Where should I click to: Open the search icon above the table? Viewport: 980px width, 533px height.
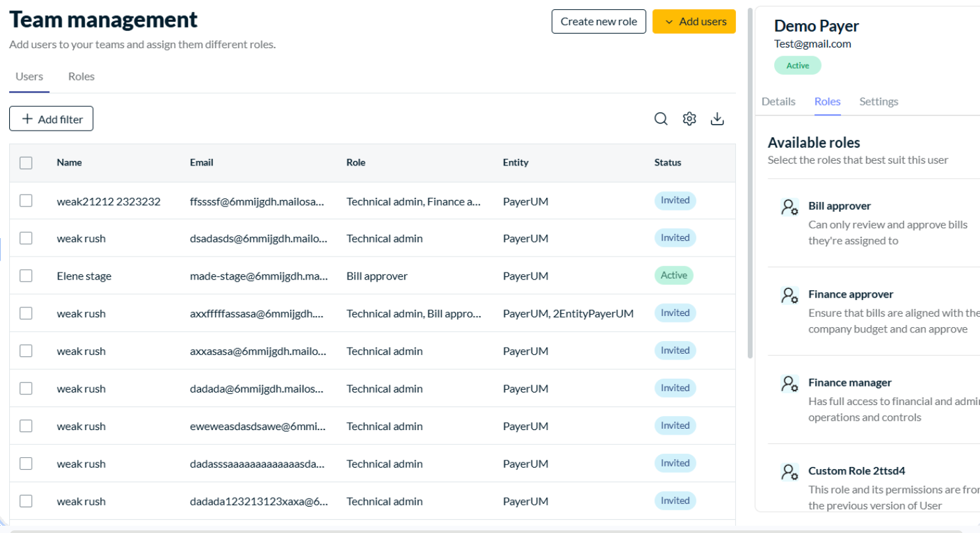pos(661,119)
